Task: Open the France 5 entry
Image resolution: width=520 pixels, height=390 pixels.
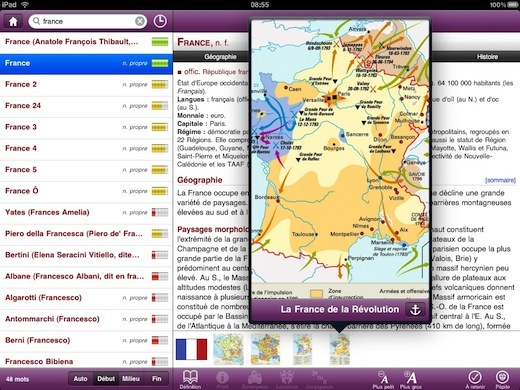Action: pos(86,170)
